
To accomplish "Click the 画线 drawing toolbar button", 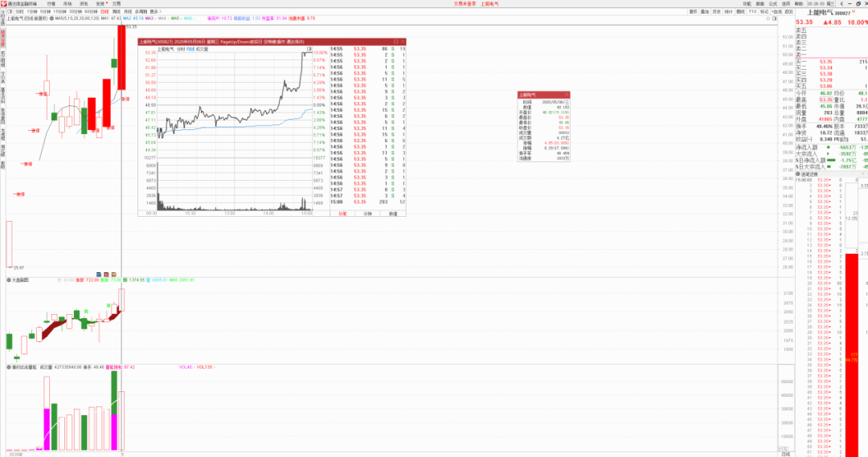I will (741, 11).
